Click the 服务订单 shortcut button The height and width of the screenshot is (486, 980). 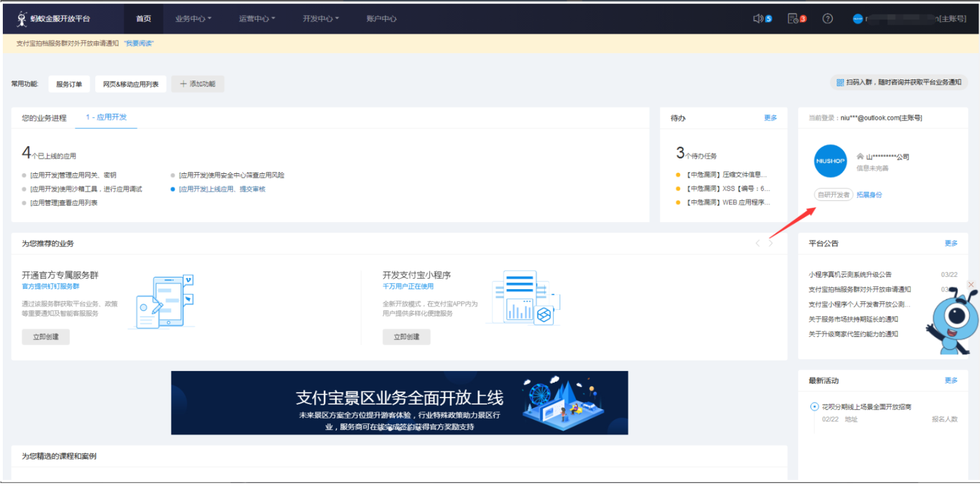point(69,84)
